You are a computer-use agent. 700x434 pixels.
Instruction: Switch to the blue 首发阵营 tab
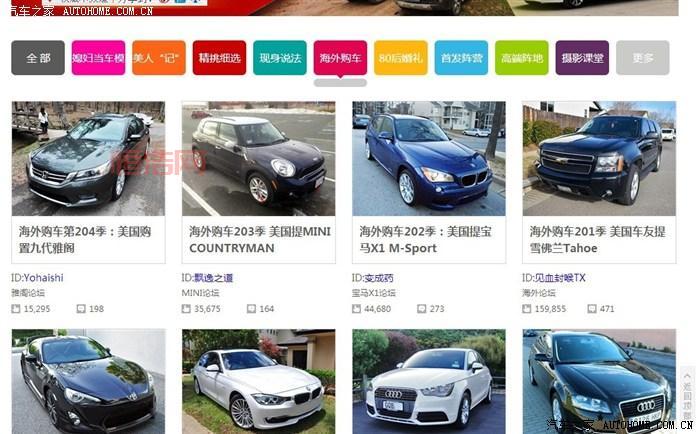click(461, 58)
